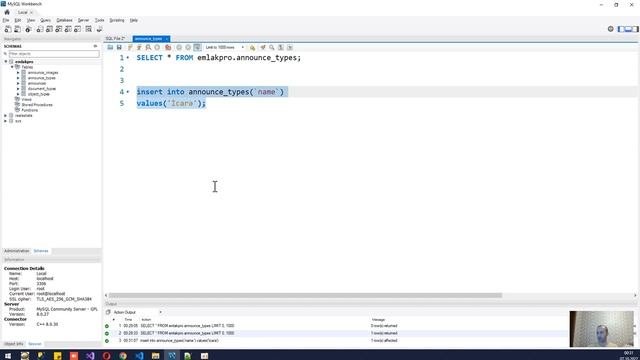The width and height of the screenshot is (640, 360).
Task: Expand the sys schema node
Action: tap(6, 121)
